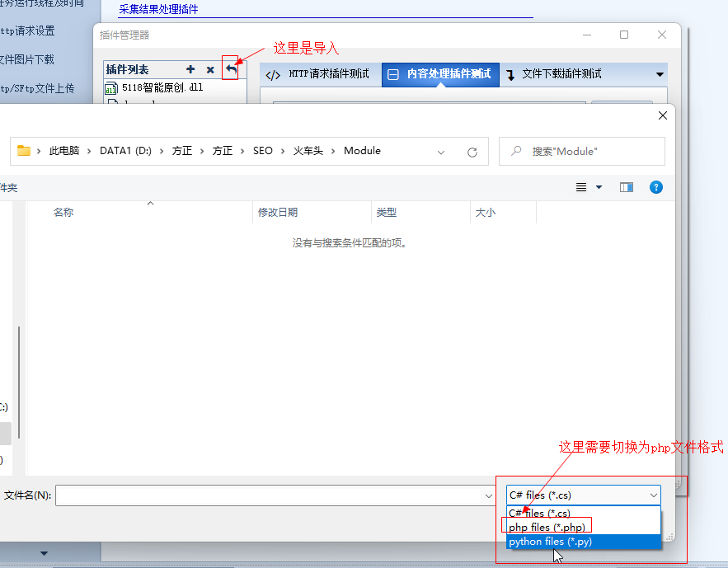The height and width of the screenshot is (568, 728).
Task: Select C# files (*.cs) in list
Action: click(584, 514)
